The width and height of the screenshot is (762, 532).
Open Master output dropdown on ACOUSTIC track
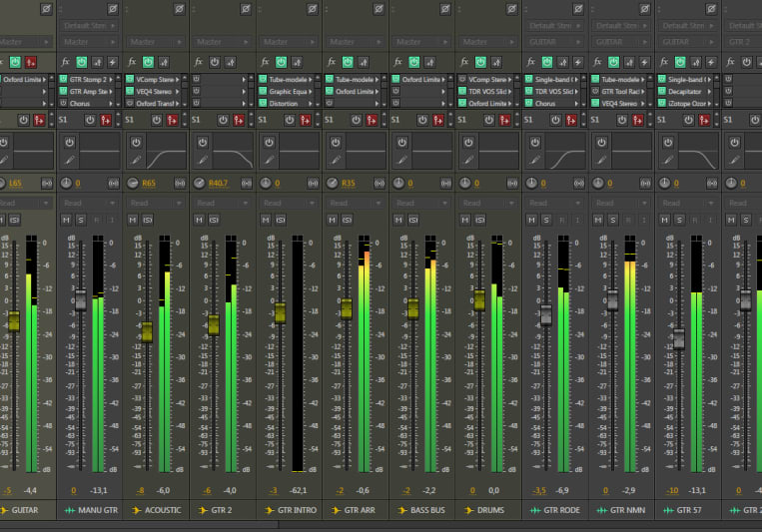pos(156,42)
